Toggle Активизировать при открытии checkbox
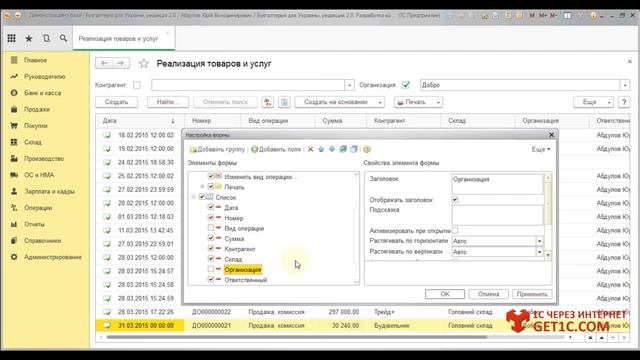This screenshot has width=640, height=360. coord(455,230)
